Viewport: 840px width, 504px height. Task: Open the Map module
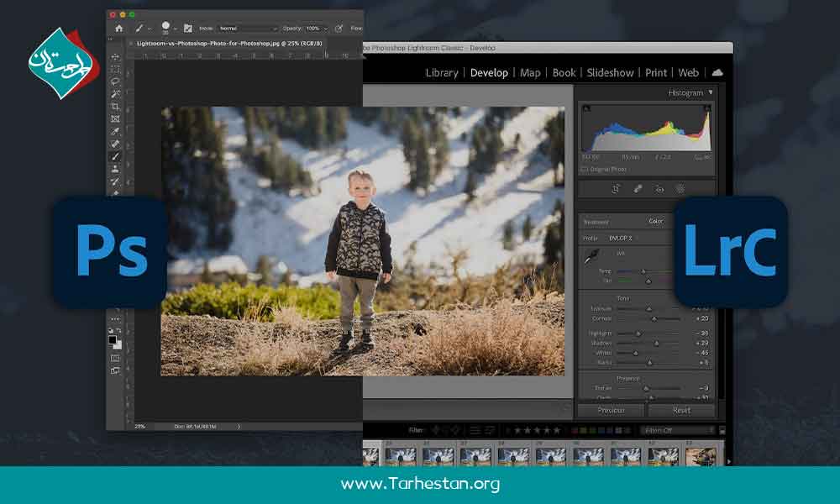(530, 73)
